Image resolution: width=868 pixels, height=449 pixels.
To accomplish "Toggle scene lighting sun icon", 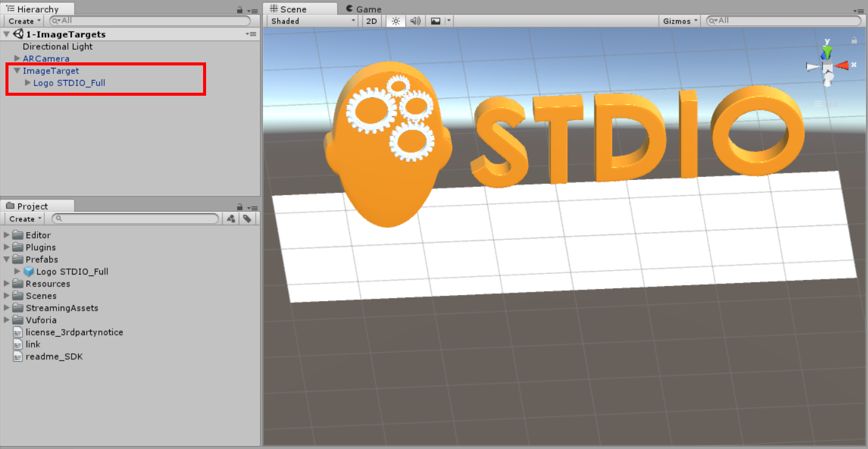I will pos(395,21).
